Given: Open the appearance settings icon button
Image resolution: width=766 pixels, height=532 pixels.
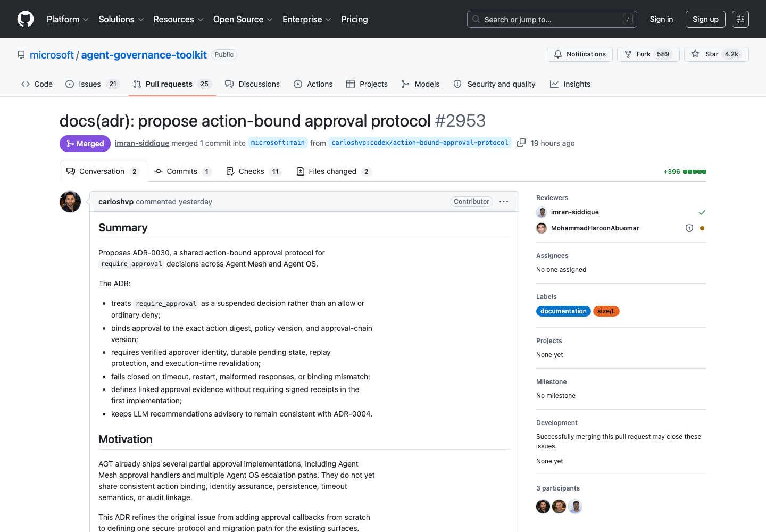Looking at the screenshot, I should click(740, 19).
